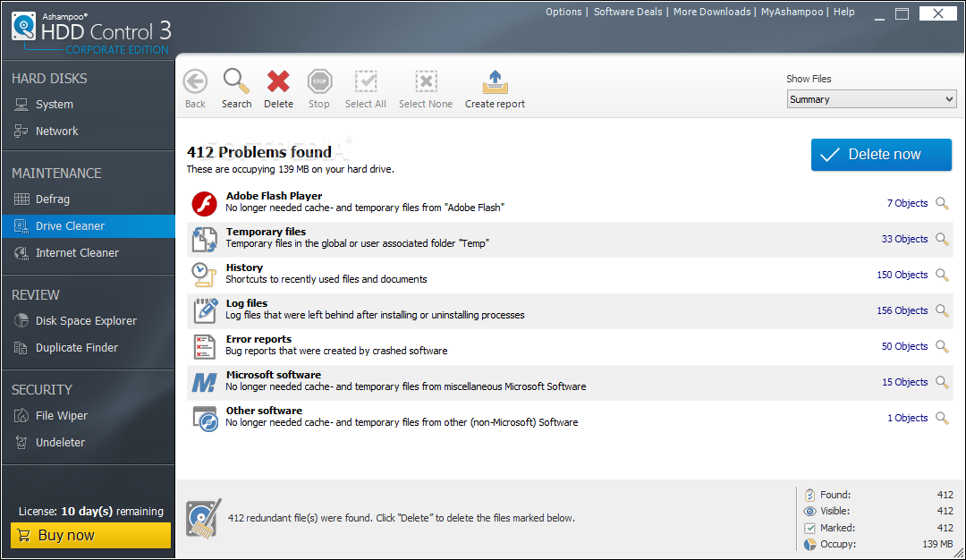Image resolution: width=966 pixels, height=560 pixels.
Task: Open the 33 Objects link
Action: pos(904,239)
